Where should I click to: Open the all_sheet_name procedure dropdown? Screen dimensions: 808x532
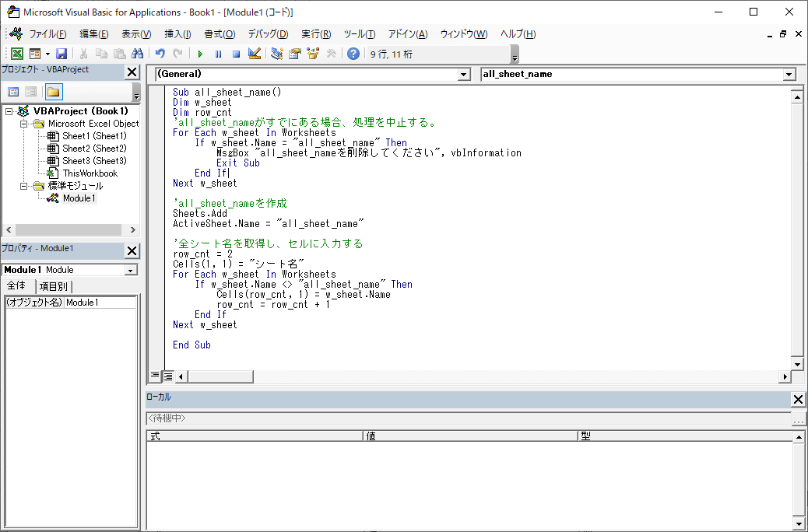click(789, 74)
